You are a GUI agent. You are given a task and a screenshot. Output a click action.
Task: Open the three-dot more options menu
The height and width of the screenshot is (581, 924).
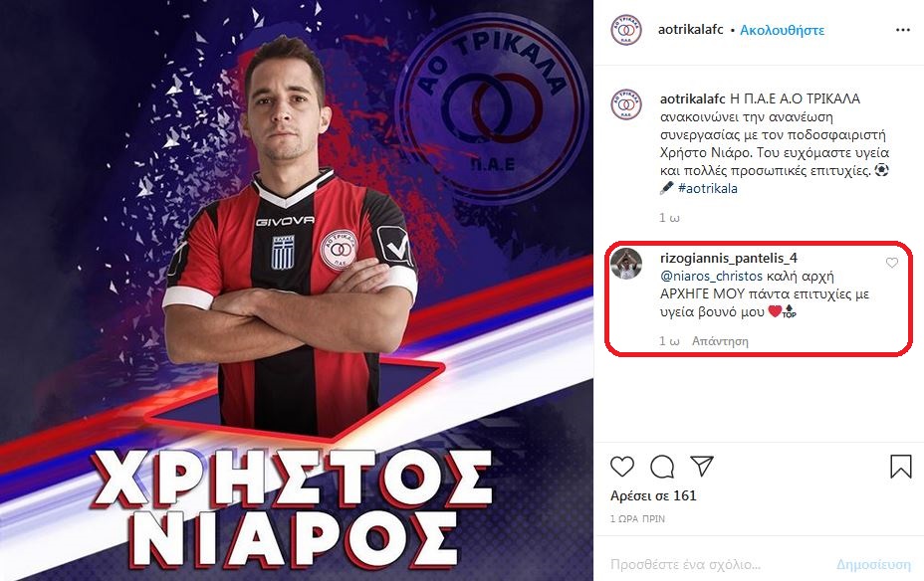pyautogui.click(x=903, y=30)
